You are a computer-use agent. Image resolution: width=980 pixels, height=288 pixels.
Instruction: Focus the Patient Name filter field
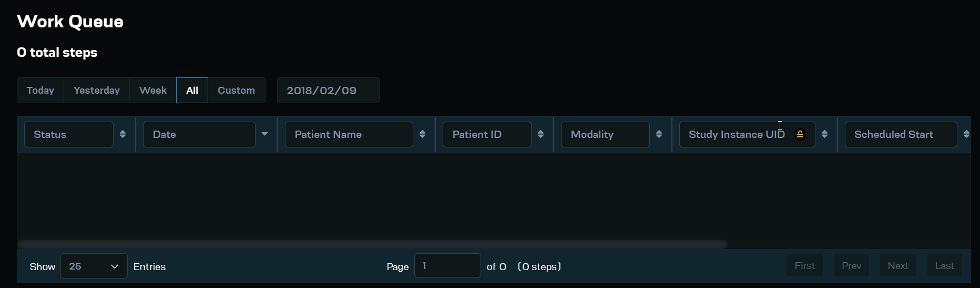(348, 134)
